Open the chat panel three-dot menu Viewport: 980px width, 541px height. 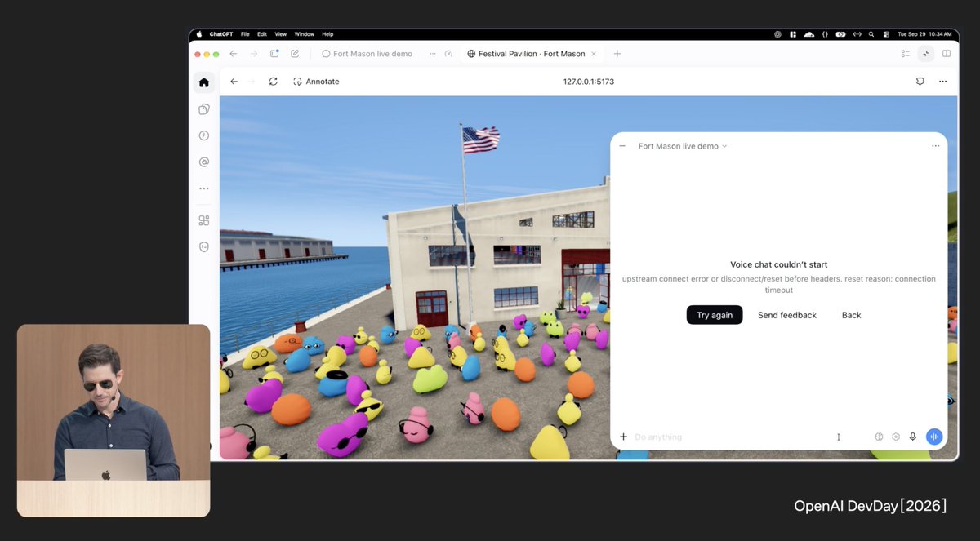tap(935, 146)
